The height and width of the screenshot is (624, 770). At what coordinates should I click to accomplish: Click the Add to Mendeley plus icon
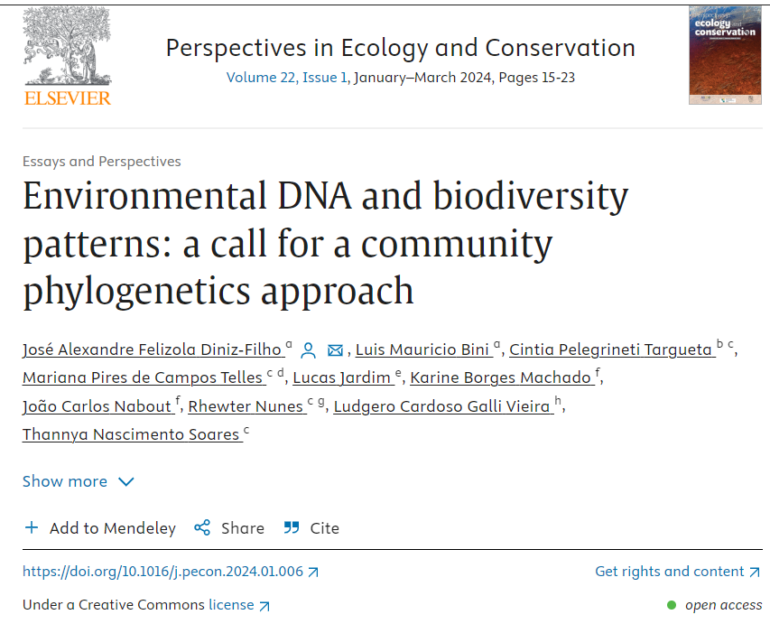coord(32,528)
